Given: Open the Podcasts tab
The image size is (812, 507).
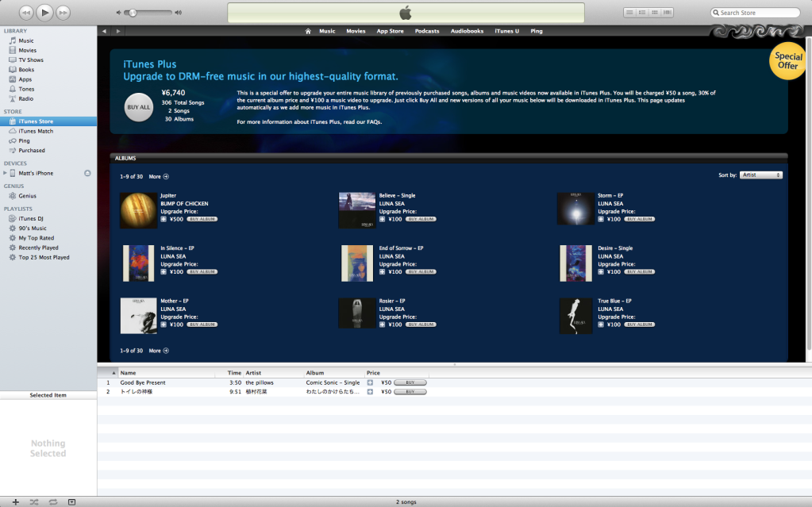Looking at the screenshot, I should tap(427, 31).
